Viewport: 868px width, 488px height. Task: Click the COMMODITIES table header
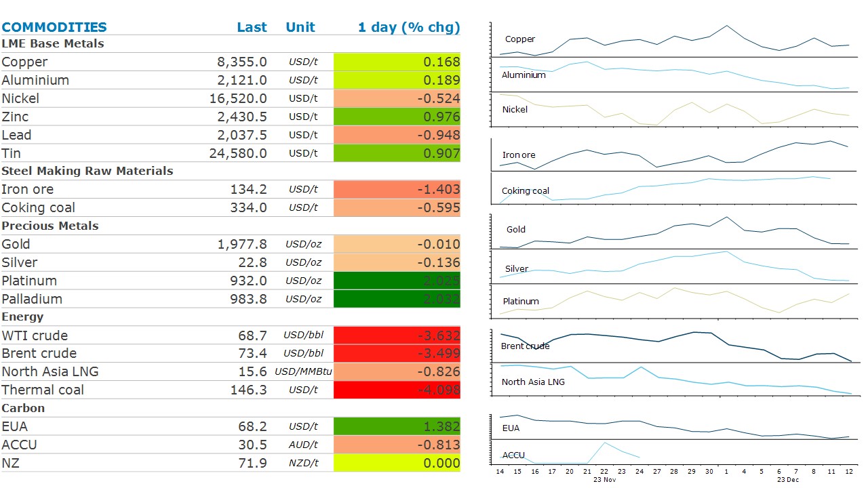click(54, 27)
